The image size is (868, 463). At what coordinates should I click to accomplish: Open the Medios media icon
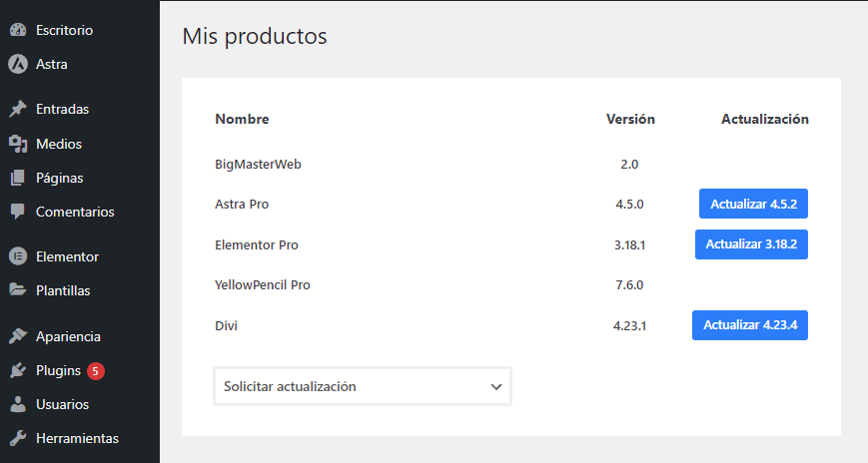[18, 144]
